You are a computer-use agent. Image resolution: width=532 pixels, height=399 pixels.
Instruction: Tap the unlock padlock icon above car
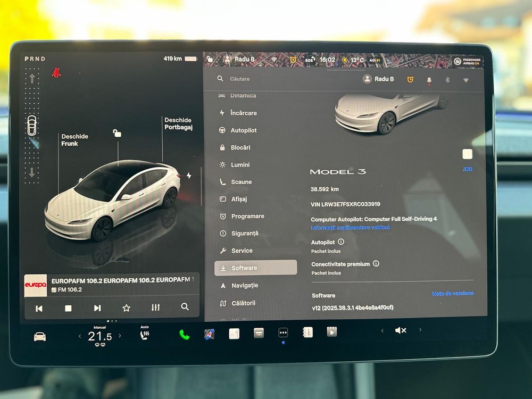(117, 133)
